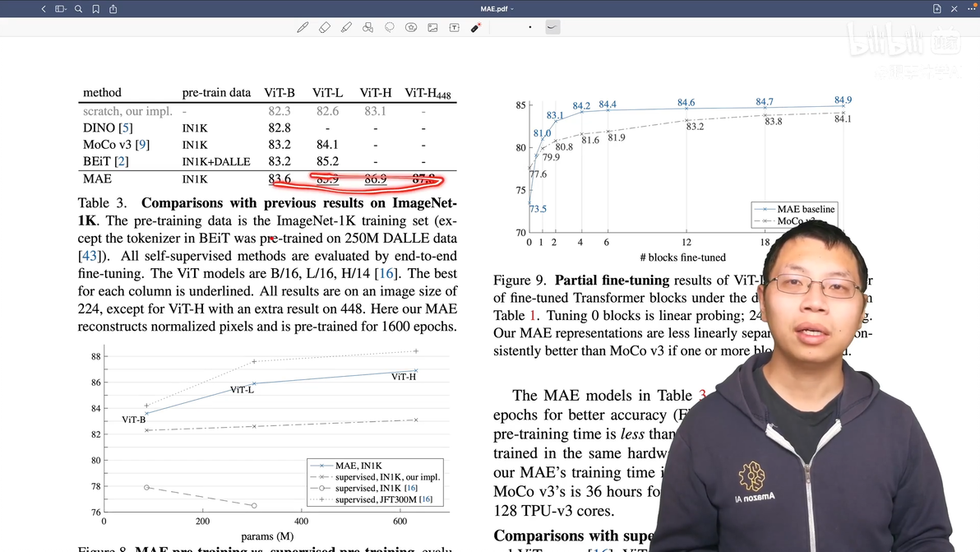Click the 'ViT-H448' column header
Screen dimensions: 980x552
[428, 93]
